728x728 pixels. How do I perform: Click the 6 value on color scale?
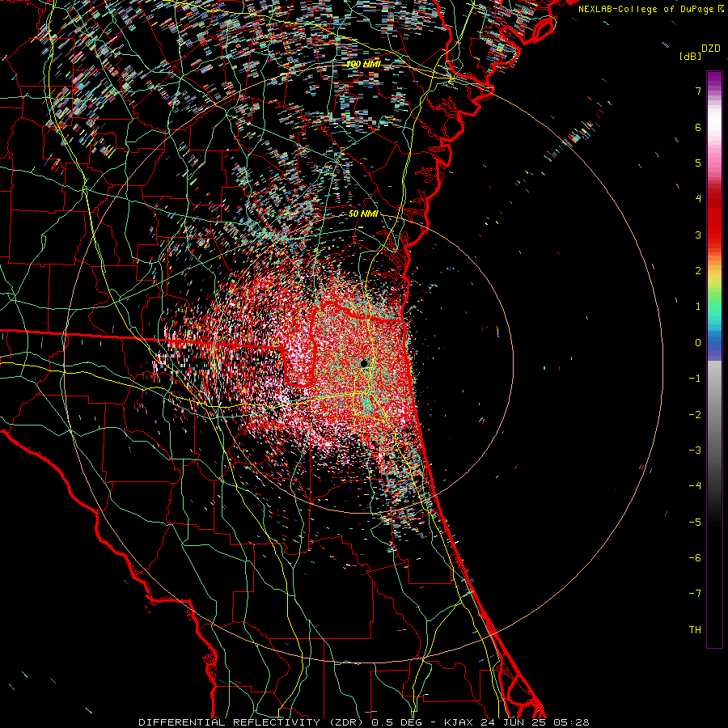tap(698, 127)
